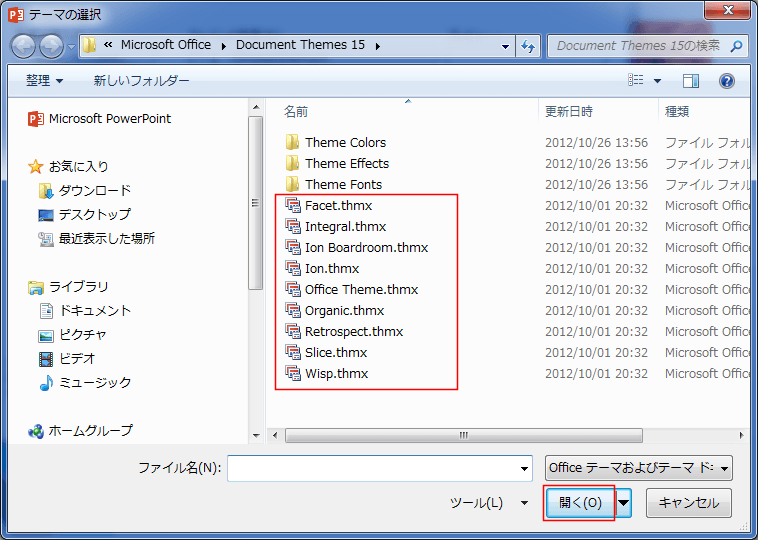The width and height of the screenshot is (758, 540).
Task: Click the navigation pane scroll down arrow
Action: coord(256,435)
